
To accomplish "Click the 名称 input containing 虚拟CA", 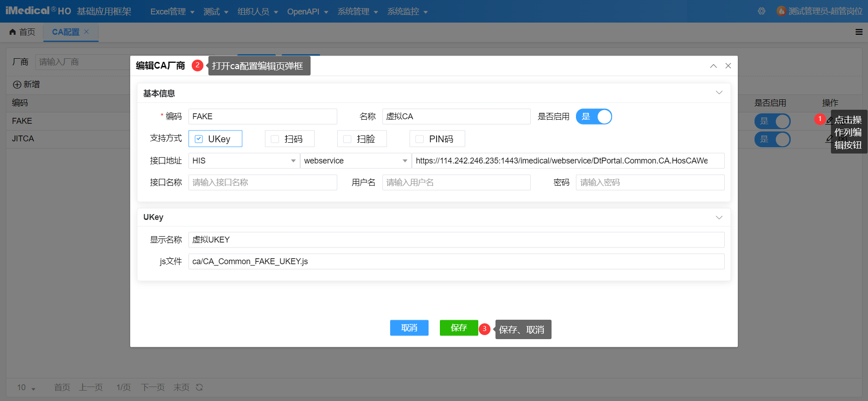I will coord(456,117).
